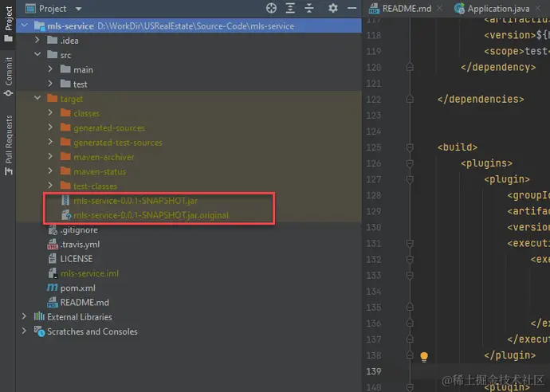
Task: Fold the plugin tag on line 127
Action: [x=410, y=179]
